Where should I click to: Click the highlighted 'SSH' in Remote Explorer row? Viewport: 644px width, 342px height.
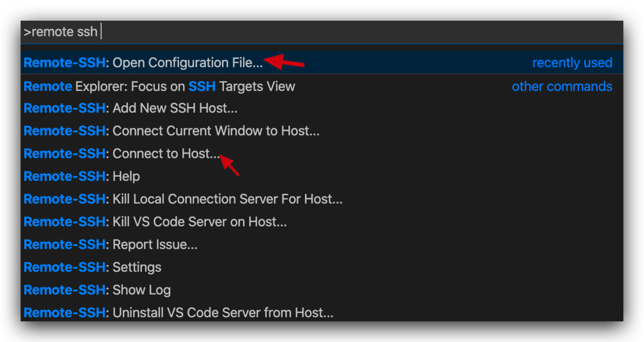[202, 86]
